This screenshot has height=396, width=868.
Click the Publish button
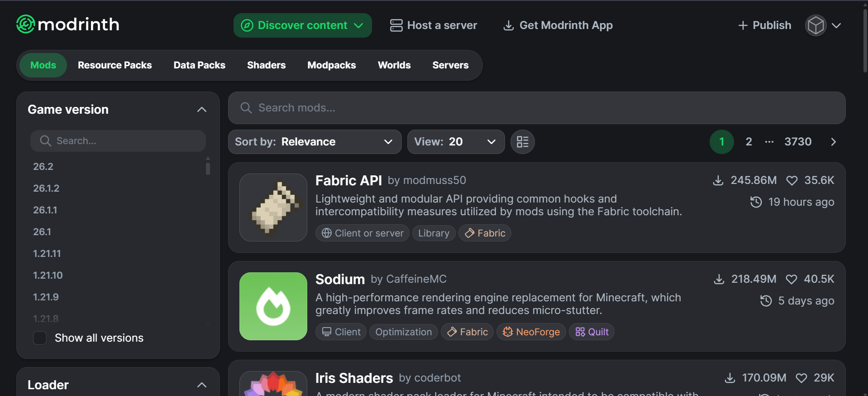click(x=764, y=25)
